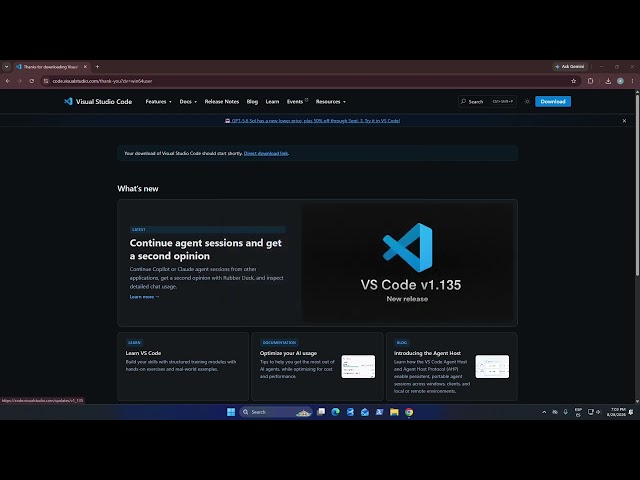Viewport: 640px width, 480px height.
Task: Expand the Docs dropdown menu
Action: [x=188, y=102]
